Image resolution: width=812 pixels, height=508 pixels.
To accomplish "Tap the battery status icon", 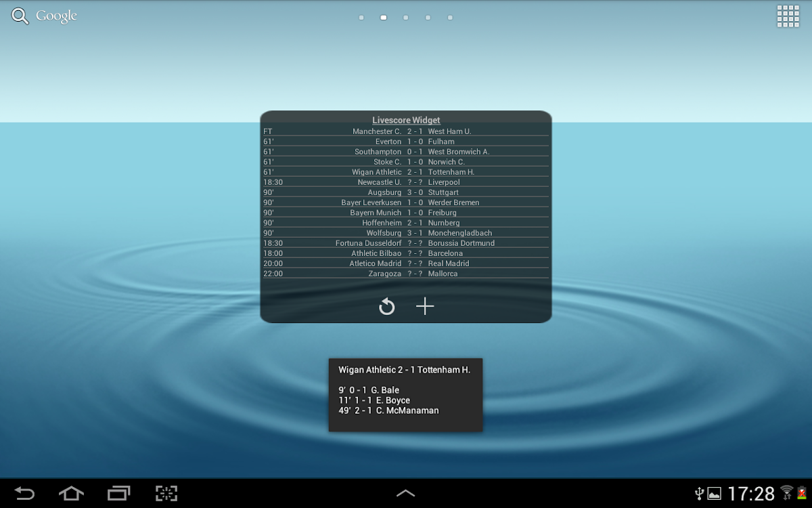I will tap(801, 492).
